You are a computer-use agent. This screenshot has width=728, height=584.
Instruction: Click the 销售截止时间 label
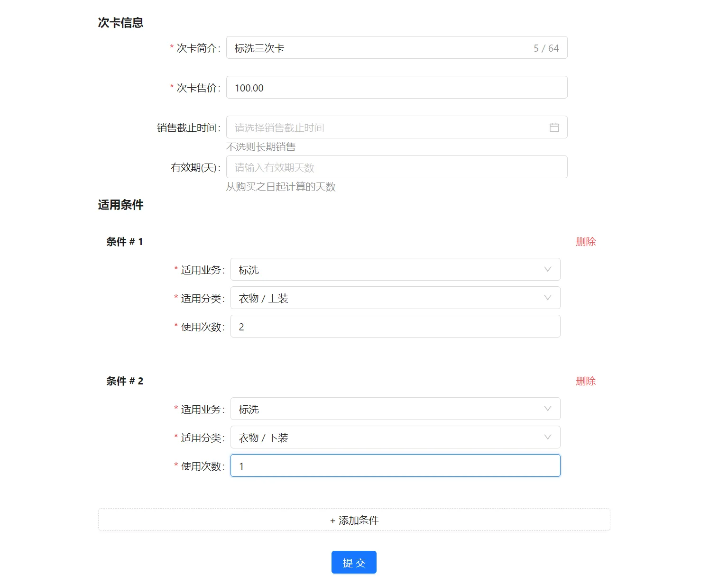click(188, 128)
